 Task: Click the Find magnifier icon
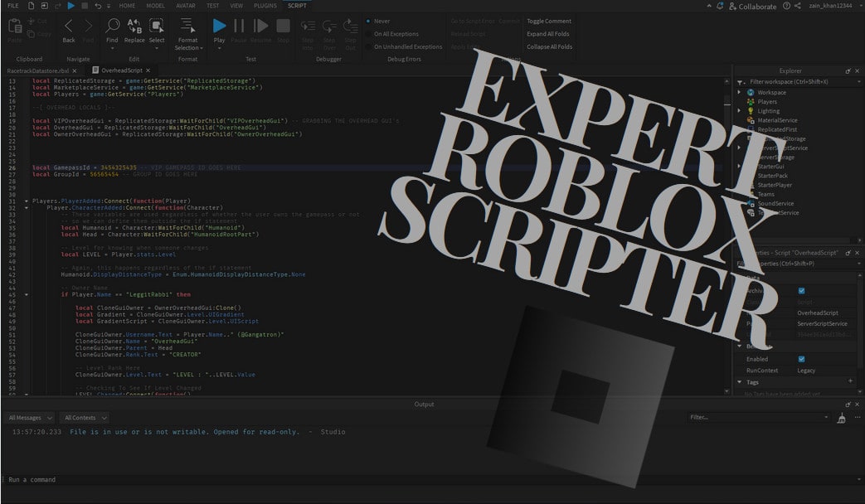112,27
